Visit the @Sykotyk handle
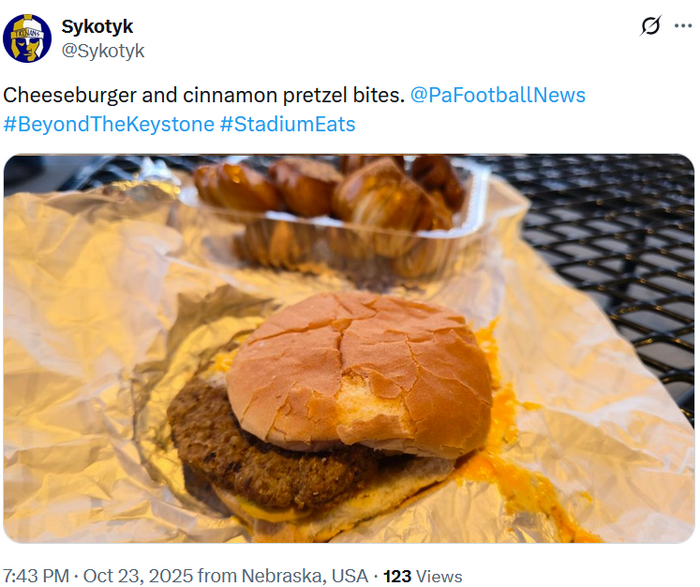The height and width of the screenshot is (587, 700). (x=103, y=50)
